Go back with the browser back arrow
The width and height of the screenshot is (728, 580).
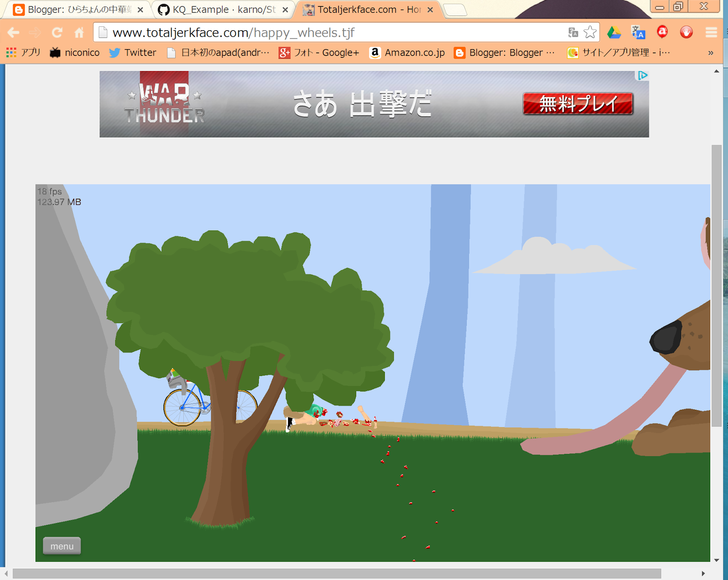[13, 32]
